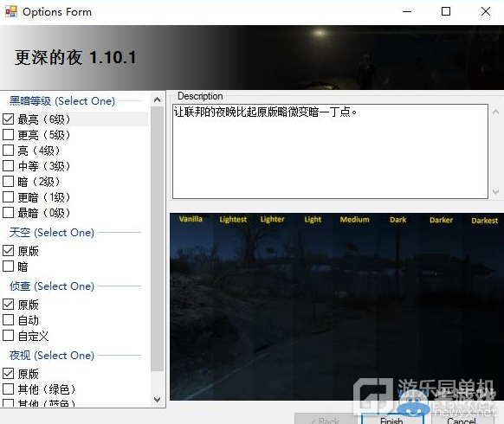
Task: Click the Darker label in the preview
Action: click(x=441, y=220)
